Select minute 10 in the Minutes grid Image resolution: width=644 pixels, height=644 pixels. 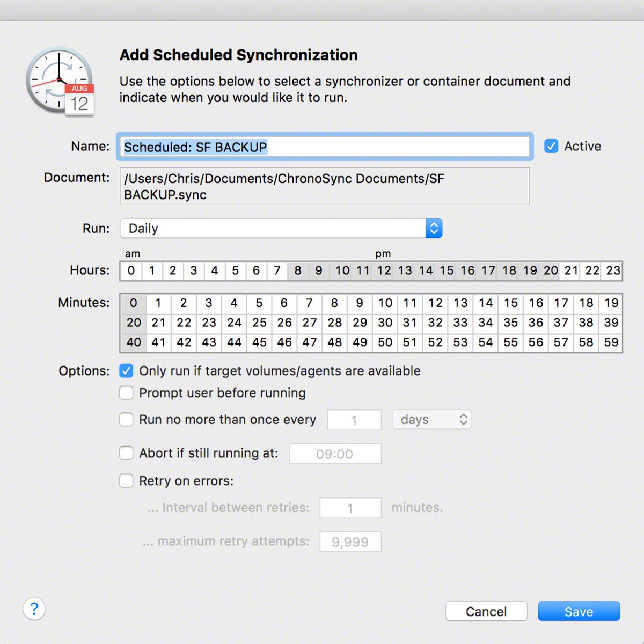385,303
